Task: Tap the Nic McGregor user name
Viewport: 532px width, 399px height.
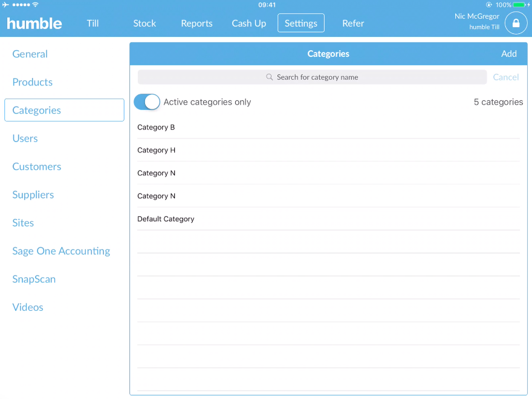Action: coord(477,16)
